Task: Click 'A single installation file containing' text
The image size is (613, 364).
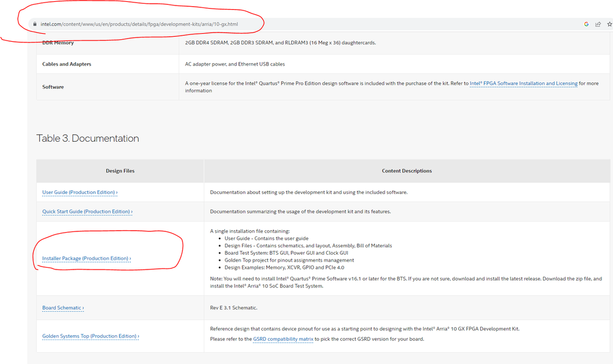Action: [250, 231]
